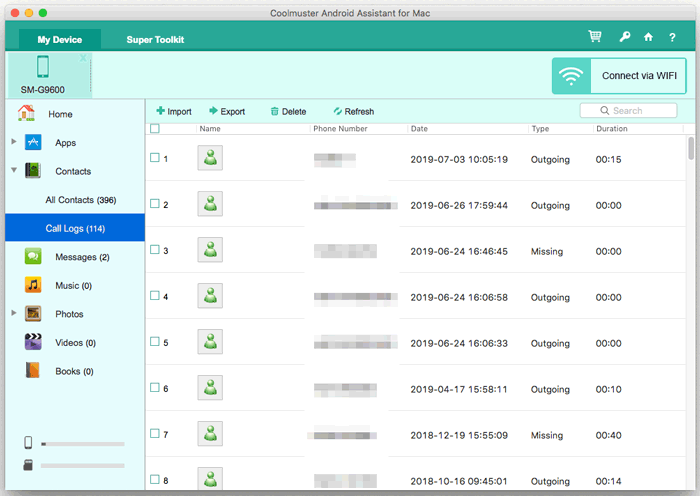Click contact avatar in row 2
Image resolution: width=700 pixels, height=496 pixels.
pos(210,204)
